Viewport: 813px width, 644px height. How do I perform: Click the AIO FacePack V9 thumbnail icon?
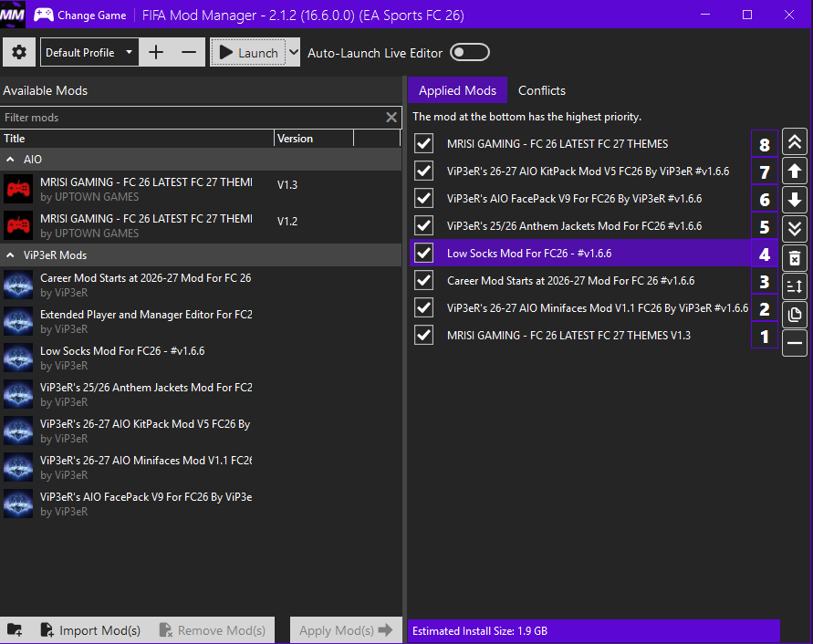[x=18, y=504]
